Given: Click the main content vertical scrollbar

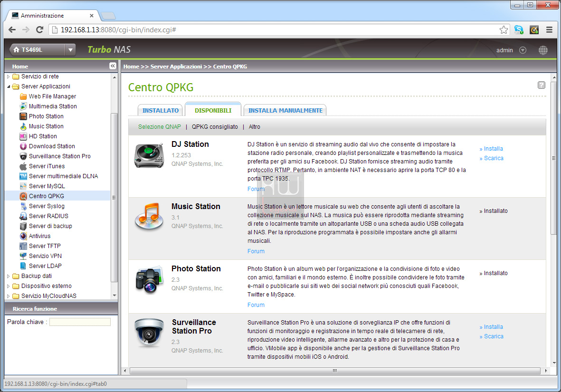Looking at the screenshot, I should pos(554,158).
